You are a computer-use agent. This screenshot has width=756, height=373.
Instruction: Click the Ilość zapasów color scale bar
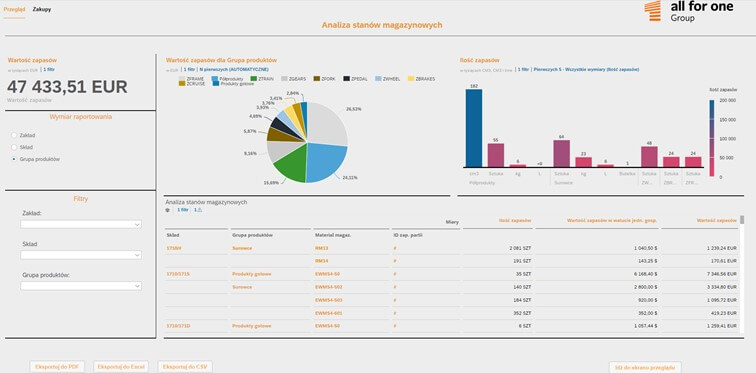pos(712,138)
